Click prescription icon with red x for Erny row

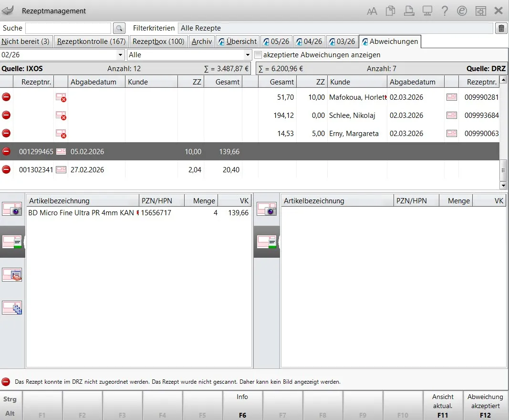(61, 134)
